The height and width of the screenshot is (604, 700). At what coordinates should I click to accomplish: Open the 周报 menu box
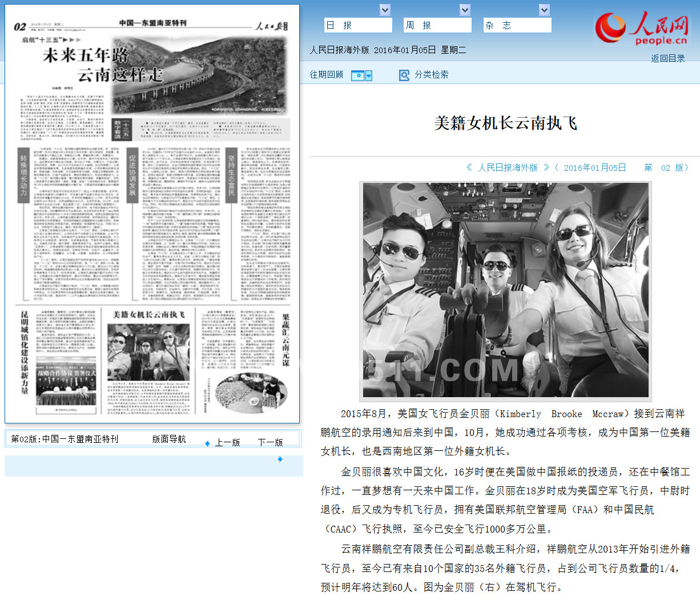[x=437, y=26]
